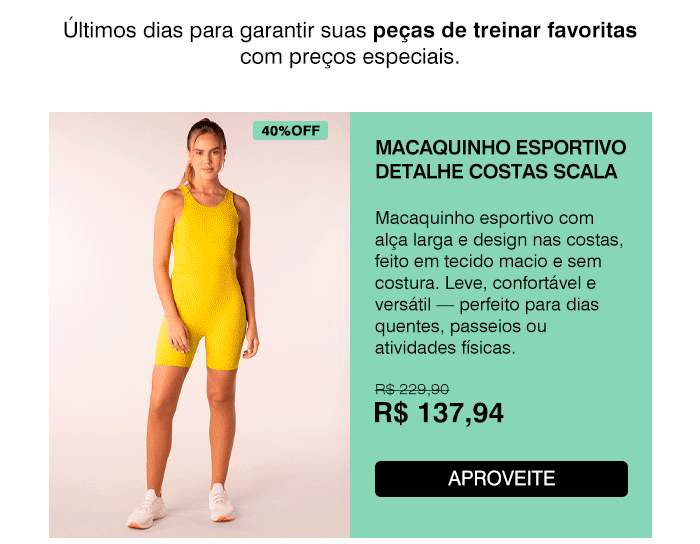Click the white sneaker on the left

pos(147,510)
